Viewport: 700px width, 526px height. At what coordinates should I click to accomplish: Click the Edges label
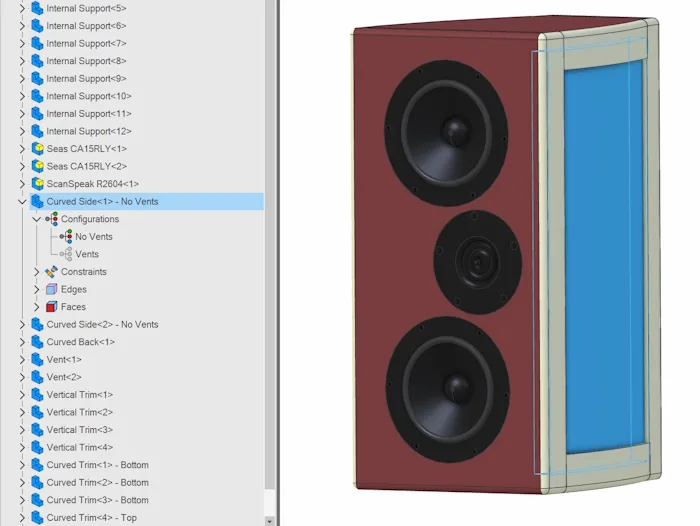74,289
